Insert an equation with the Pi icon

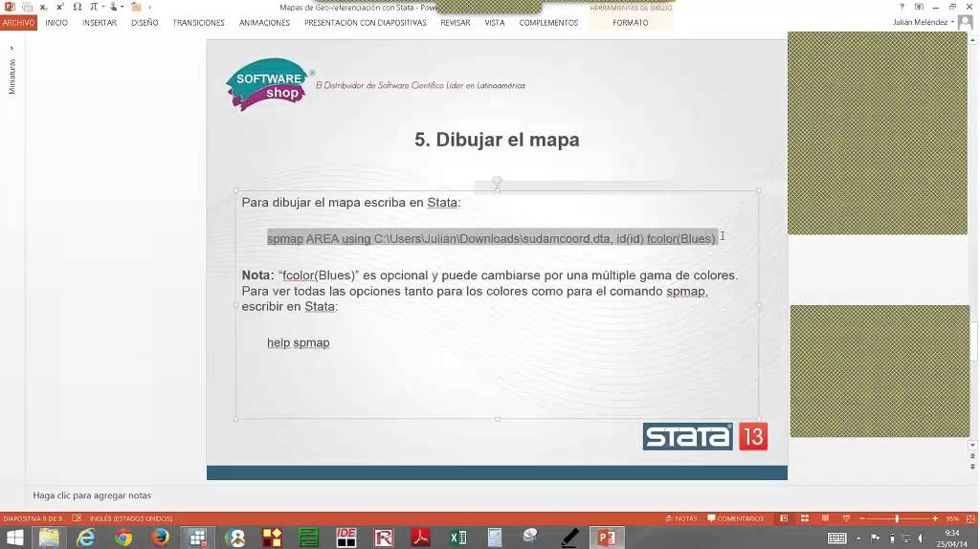pyautogui.click(x=93, y=7)
